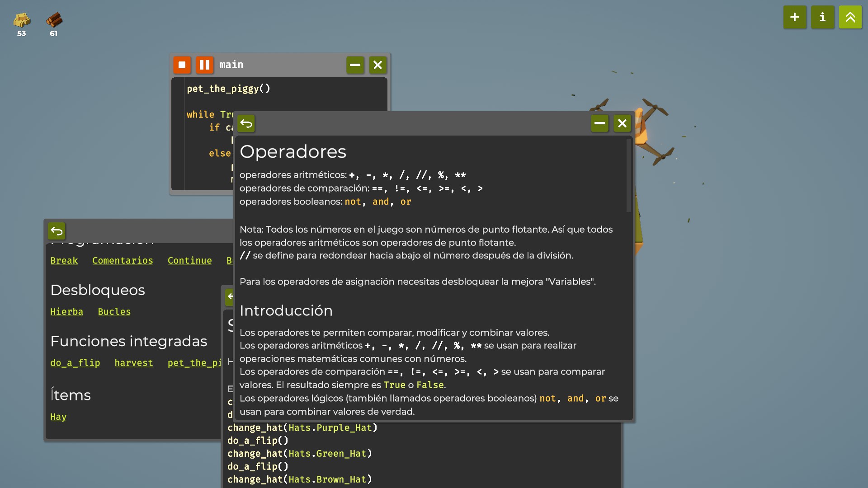
Task: Click the hay resource counter icon
Action: click(21, 20)
